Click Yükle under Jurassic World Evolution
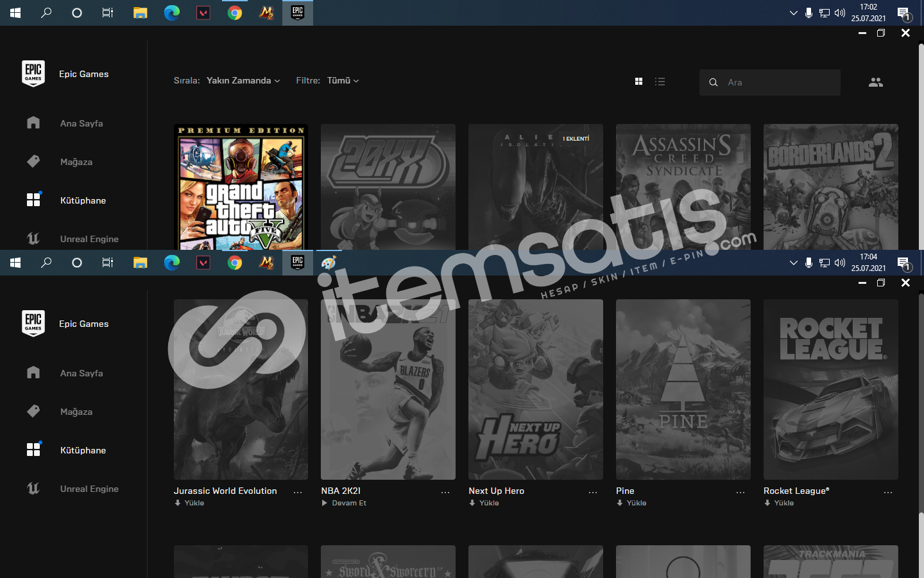 (x=189, y=503)
